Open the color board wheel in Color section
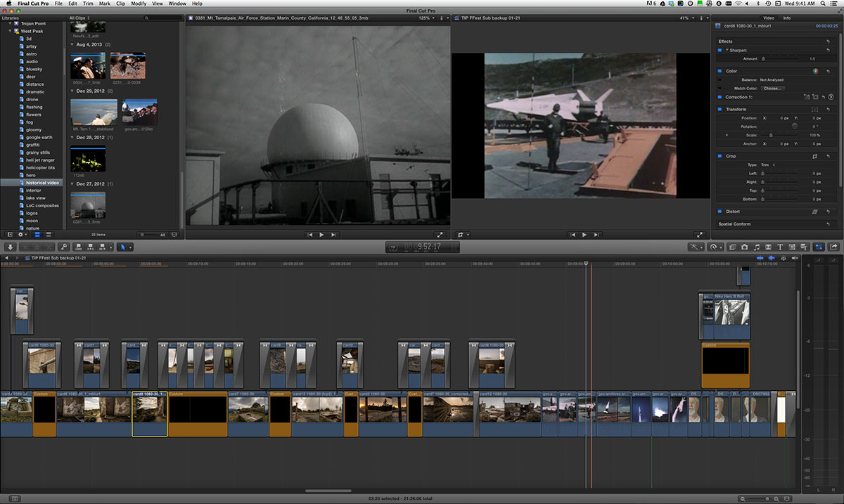The width and height of the screenshot is (844, 504). (x=815, y=71)
